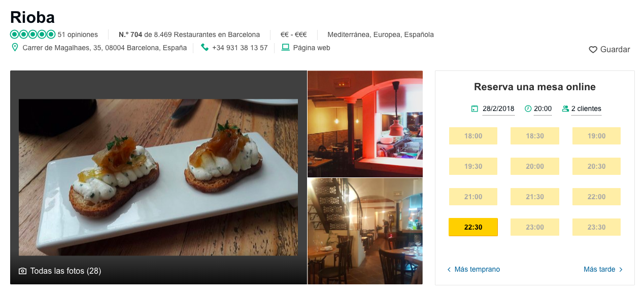Click the clock icon next to 20:00
The height and width of the screenshot is (295, 644).
coord(528,108)
